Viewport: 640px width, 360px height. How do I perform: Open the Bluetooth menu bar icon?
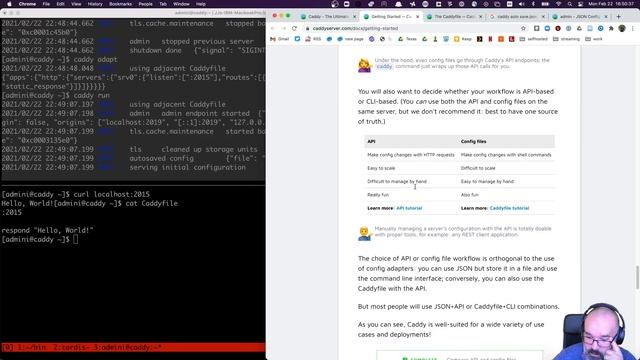pyautogui.click(x=533, y=4)
